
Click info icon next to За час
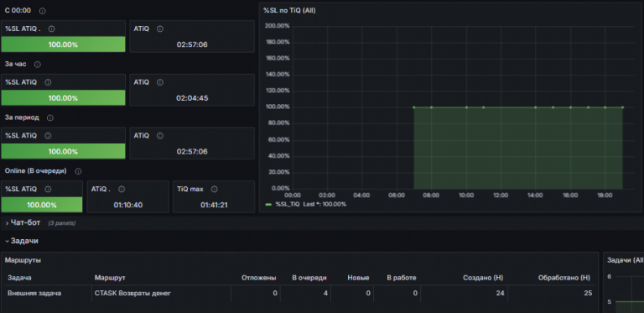(x=38, y=65)
